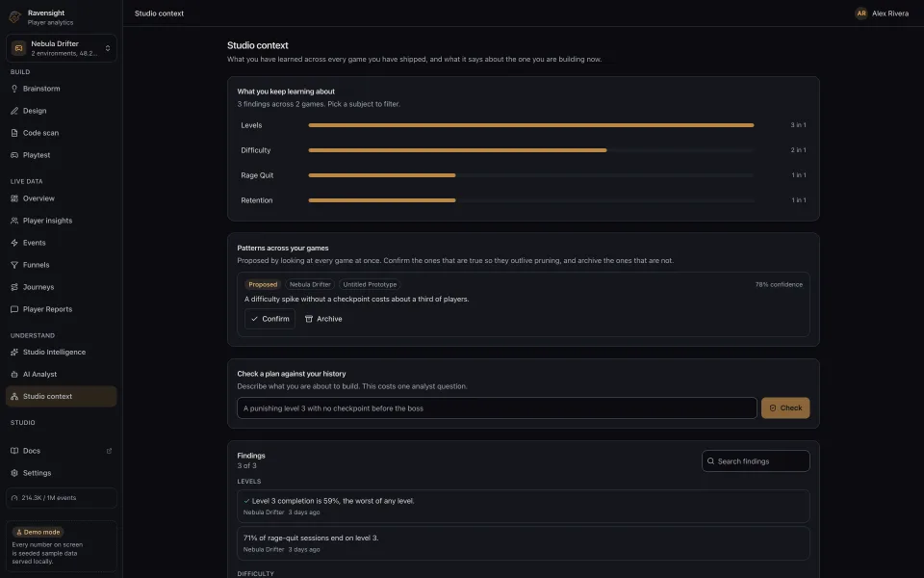Filter by the Levels subject bar
Screen dimensions: 924x578
524,125
